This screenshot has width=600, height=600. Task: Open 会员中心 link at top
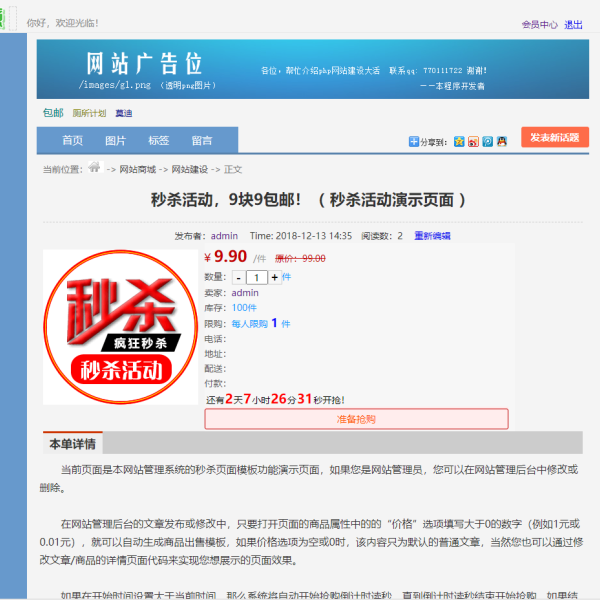pos(539,25)
